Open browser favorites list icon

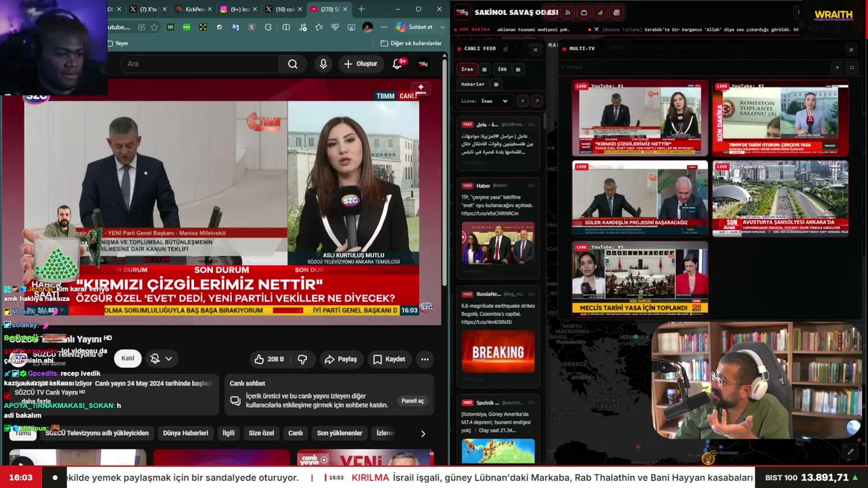pos(319,27)
